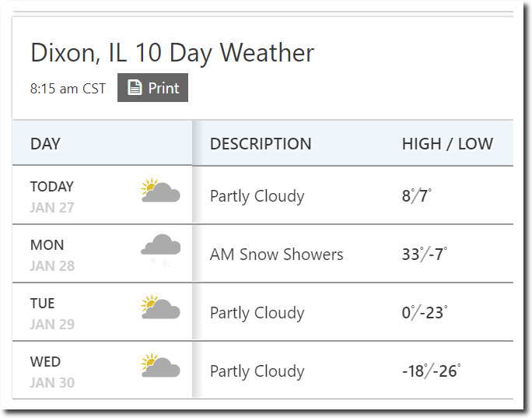Screen dimensions: 532x418
Task: Click the document icon in Print button
Action: [135, 87]
